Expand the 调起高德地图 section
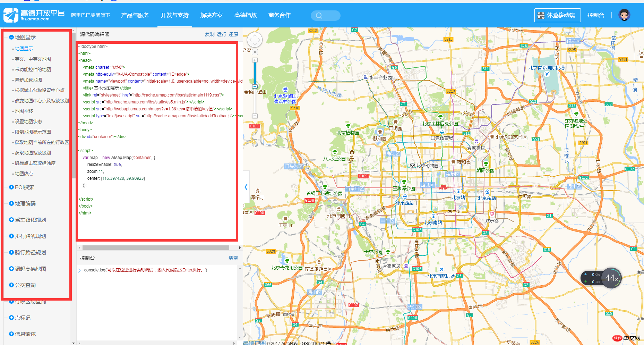The width and height of the screenshot is (644, 345). [x=11, y=269]
